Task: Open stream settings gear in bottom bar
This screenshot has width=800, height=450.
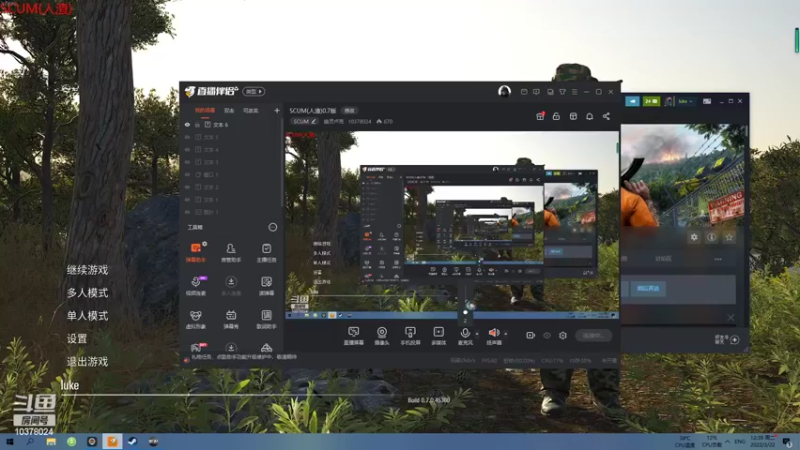Action: [563, 335]
